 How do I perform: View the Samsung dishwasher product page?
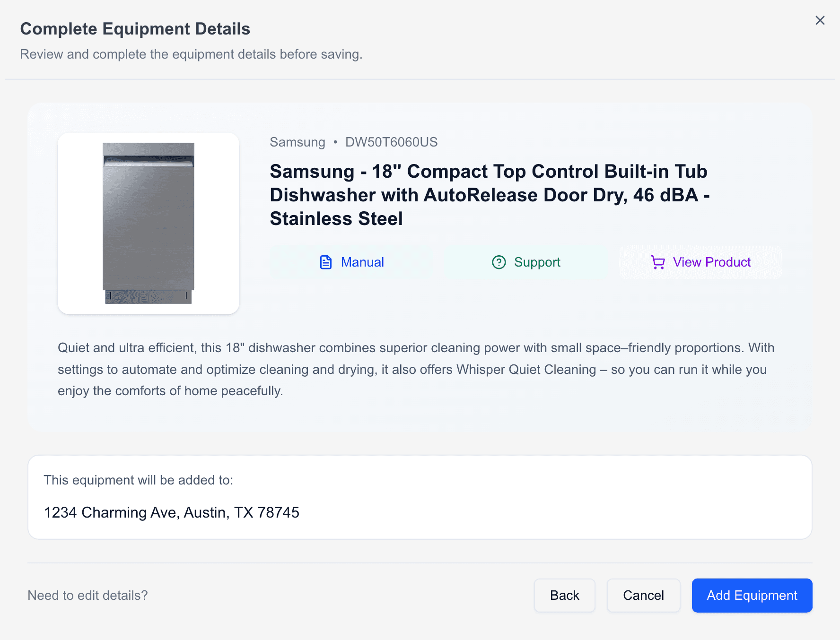(x=712, y=262)
